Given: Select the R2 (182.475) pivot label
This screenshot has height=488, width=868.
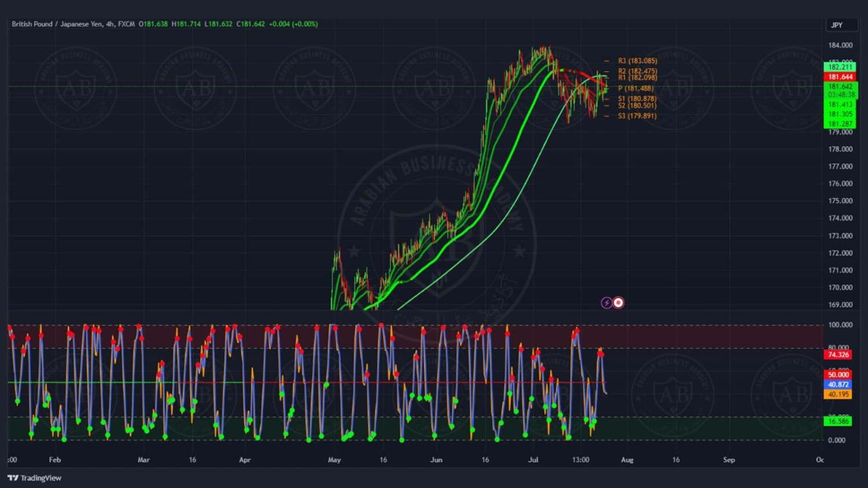Looking at the screenshot, I should point(637,71).
